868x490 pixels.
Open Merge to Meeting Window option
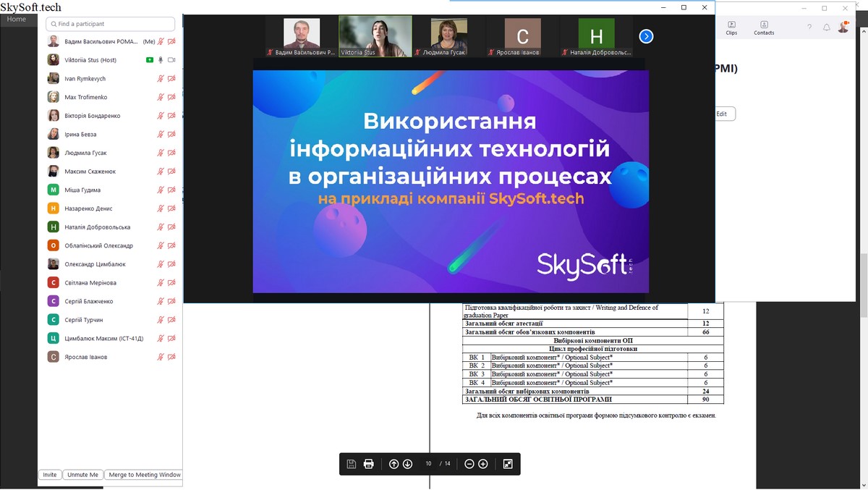point(144,475)
